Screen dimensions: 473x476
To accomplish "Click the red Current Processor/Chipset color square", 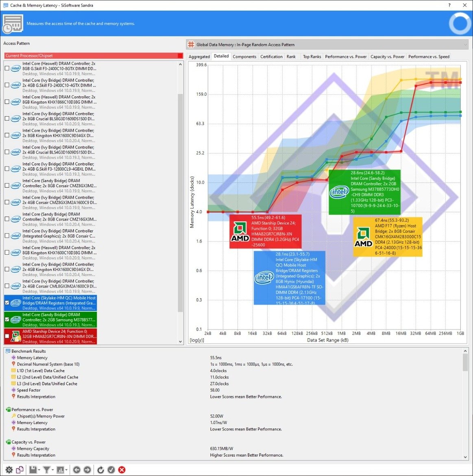I will [180, 56].
